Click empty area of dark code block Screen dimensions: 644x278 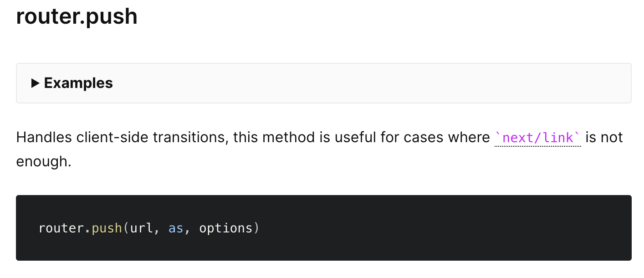point(433,228)
